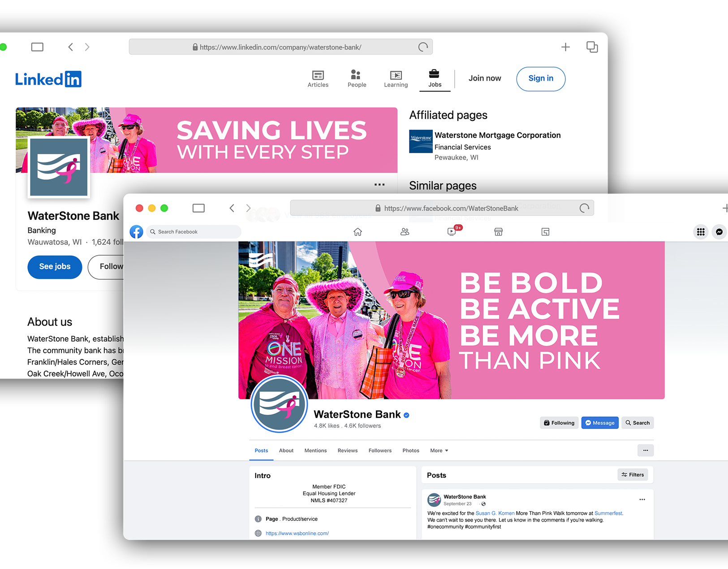Open People in LinkedIn navigation
The width and height of the screenshot is (728, 569).
click(x=357, y=79)
